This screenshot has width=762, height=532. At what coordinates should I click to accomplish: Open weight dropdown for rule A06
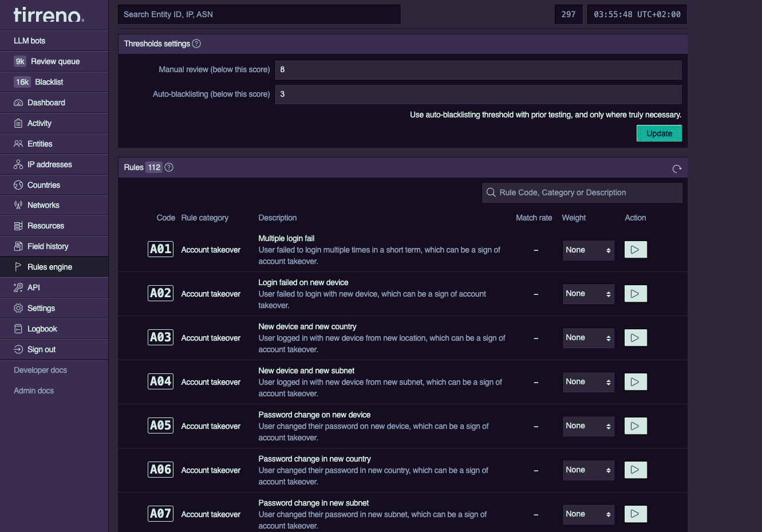click(588, 470)
